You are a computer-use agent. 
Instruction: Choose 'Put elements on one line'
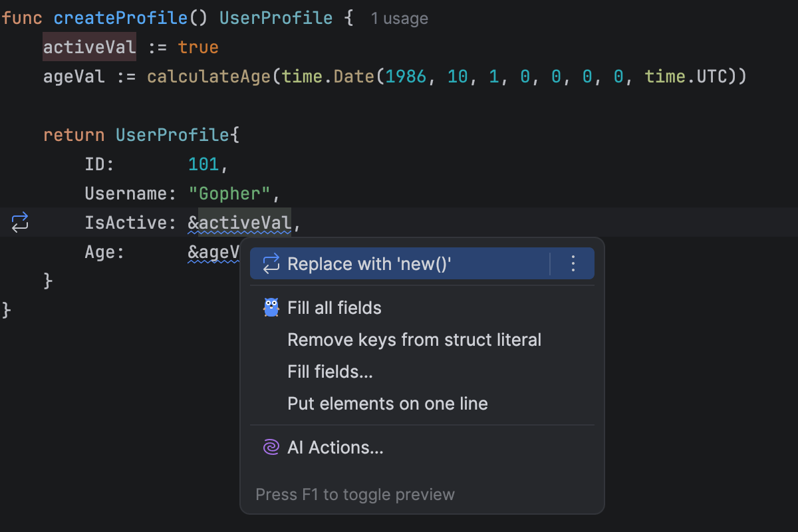pyautogui.click(x=422, y=404)
